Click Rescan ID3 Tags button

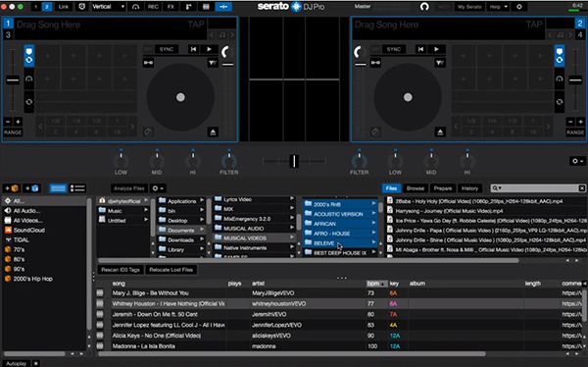[x=121, y=270]
